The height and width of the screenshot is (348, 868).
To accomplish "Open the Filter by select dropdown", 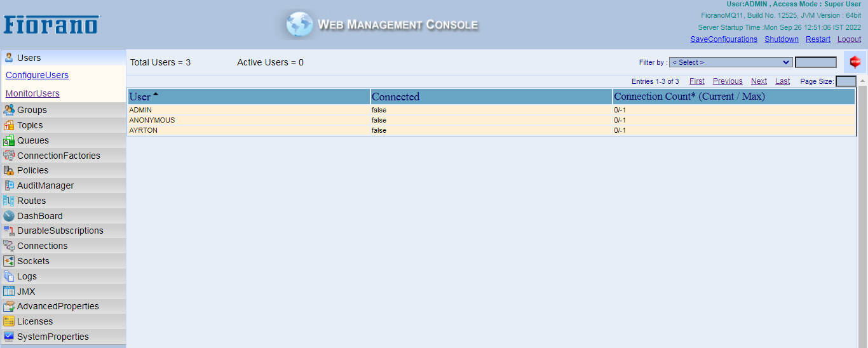I will coord(731,62).
